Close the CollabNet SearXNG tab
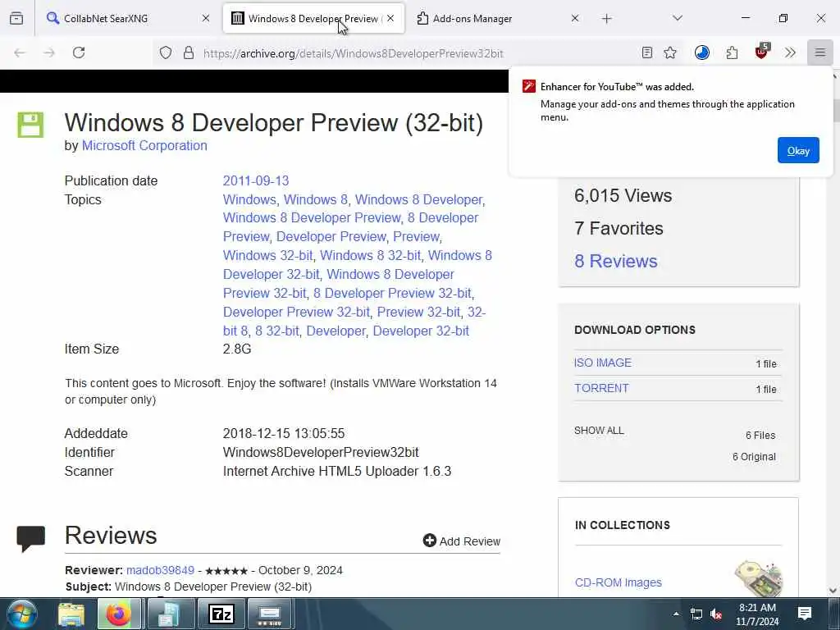The width and height of the screenshot is (840, 630). (x=206, y=18)
